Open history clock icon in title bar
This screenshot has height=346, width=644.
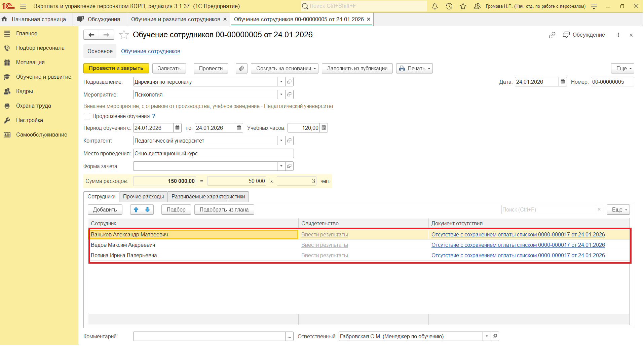(x=449, y=6)
